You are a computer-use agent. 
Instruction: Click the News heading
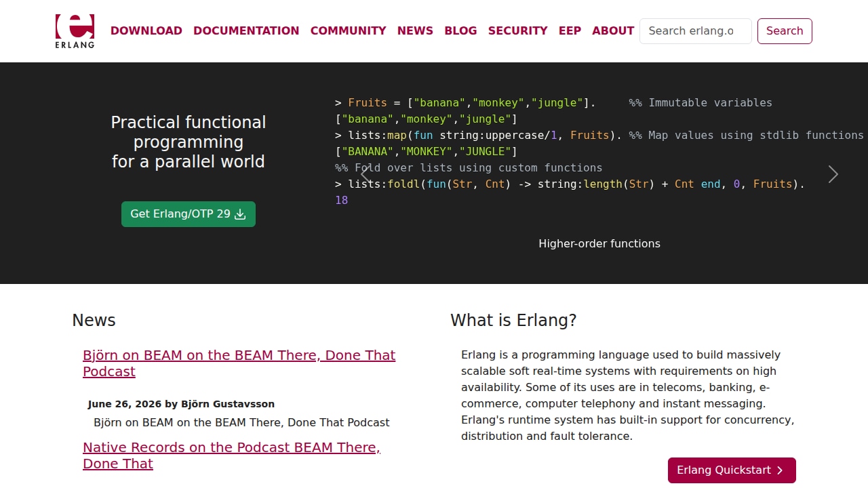tap(94, 321)
